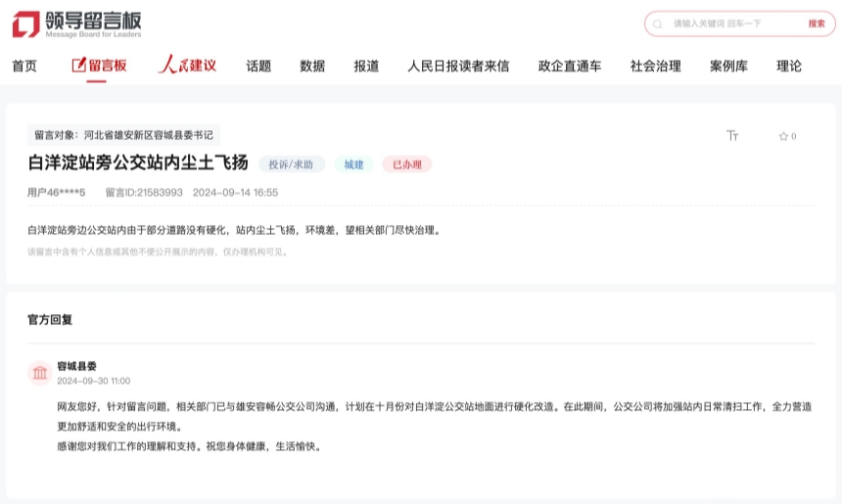This screenshot has width=842, height=504.
Task: Click the 留言ID:21583993 text
Action: (x=144, y=192)
